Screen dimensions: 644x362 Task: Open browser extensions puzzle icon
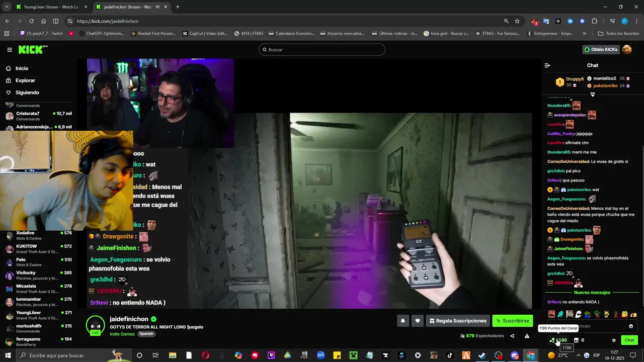click(594, 21)
